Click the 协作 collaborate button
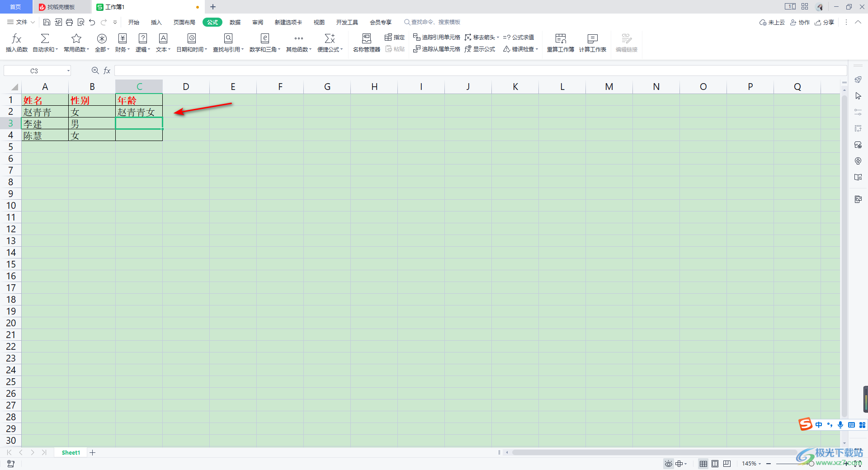868x470 pixels. (x=800, y=22)
